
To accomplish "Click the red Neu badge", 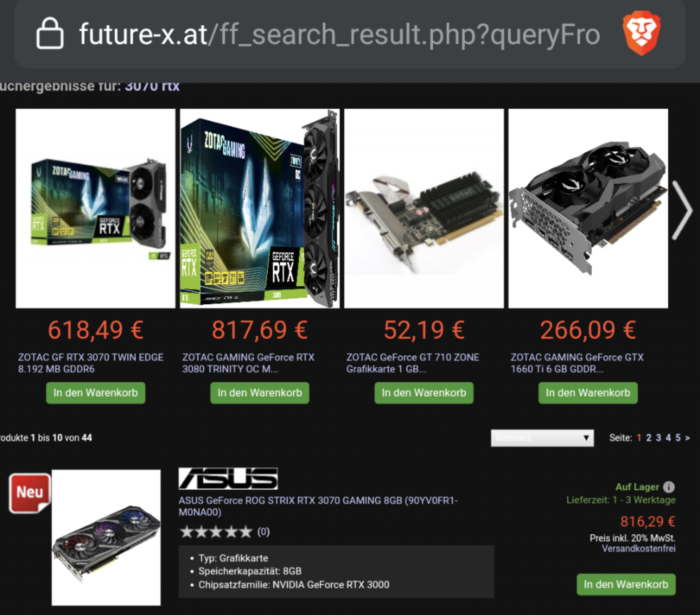I will coord(30,493).
